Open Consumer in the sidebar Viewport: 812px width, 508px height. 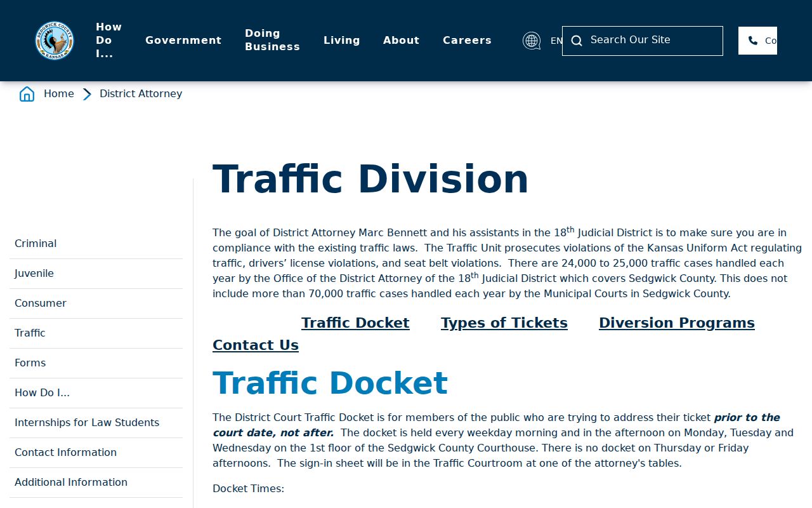click(x=96, y=304)
